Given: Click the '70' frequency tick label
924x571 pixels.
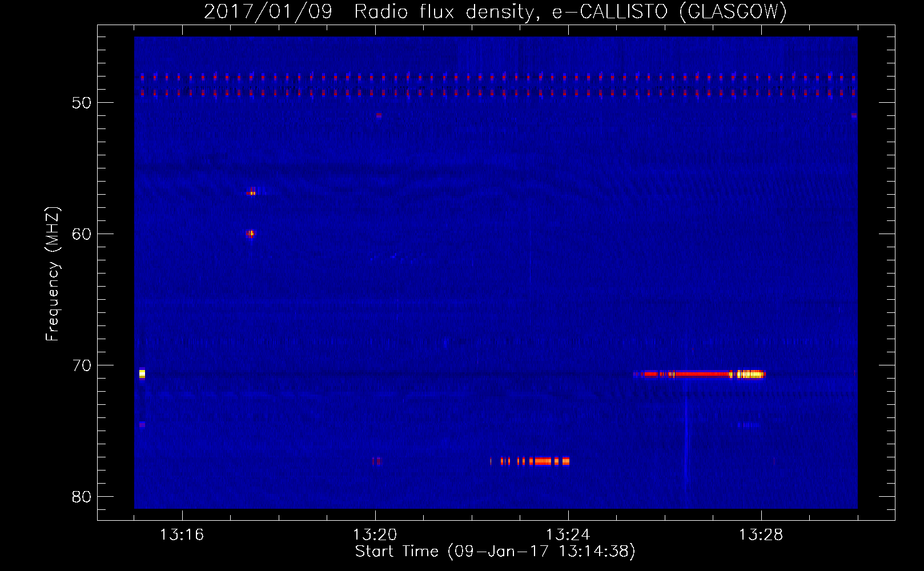Looking at the screenshot, I should [82, 365].
